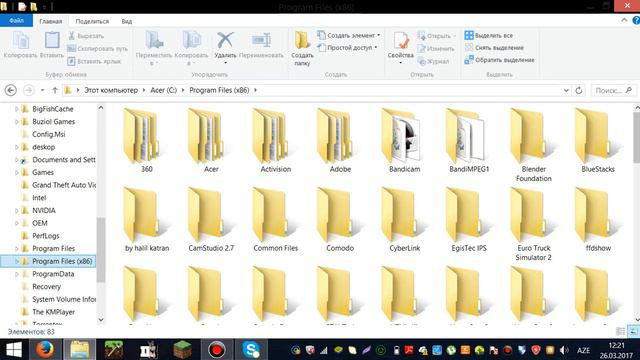The width and height of the screenshot is (640, 360).
Task: Select the Games folder in the tree
Action: click(x=43, y=172)
